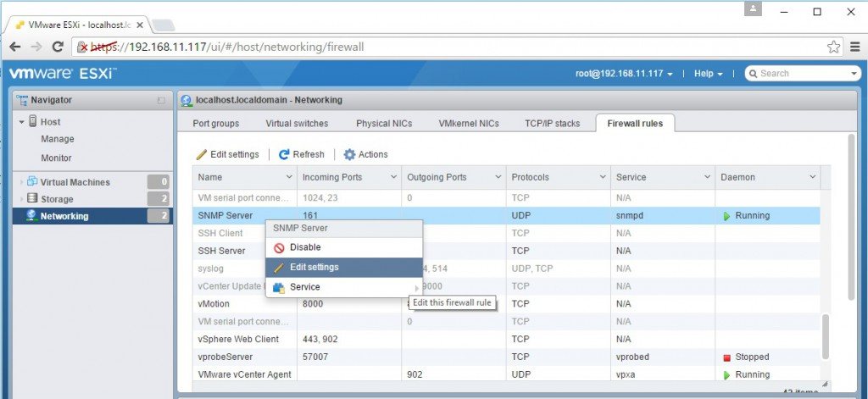Choose Disable in the SNMP Server context menu
Image resolution: width=868 pixels, height=399 pixels.
[x=344, y=247]
